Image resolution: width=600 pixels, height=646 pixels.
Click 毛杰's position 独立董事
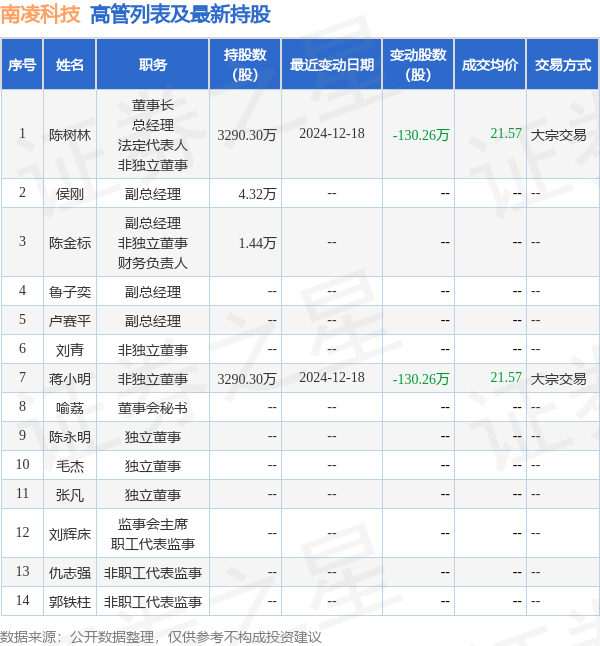point(152,466)
